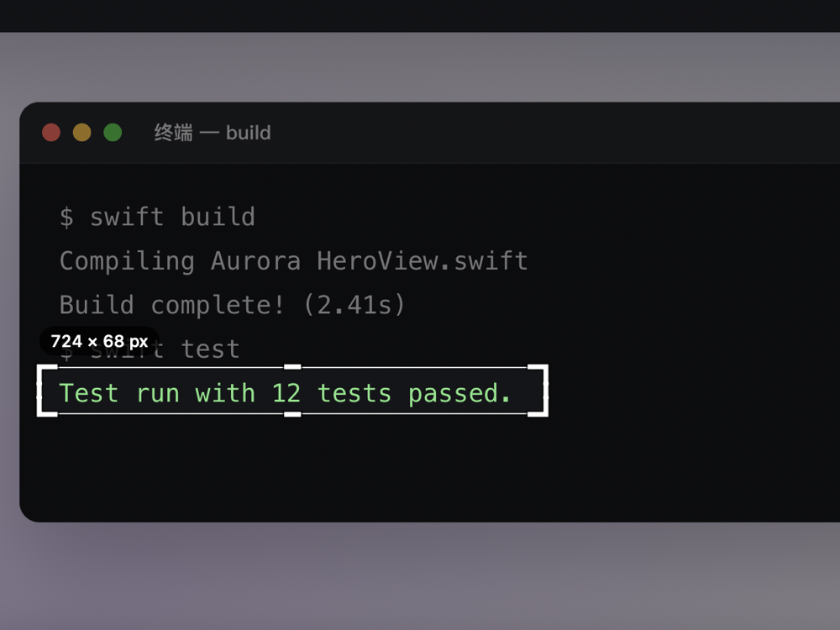The width and height of the screenshot is (840, 630).
Task: Click the word 'test' in the swift test command
Action: tap(211, 349)
